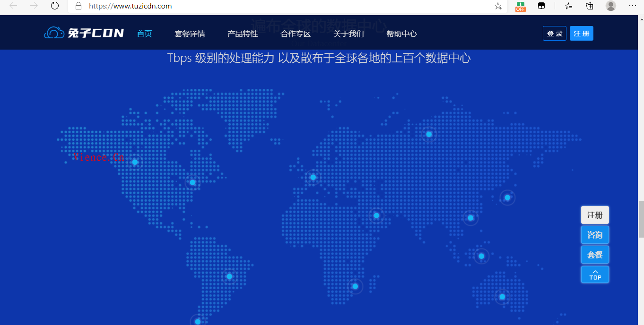The width and height of the screenshot is (644, 325).
Task: Select 合作专区 in the top navigation
Action: point(296,34)
